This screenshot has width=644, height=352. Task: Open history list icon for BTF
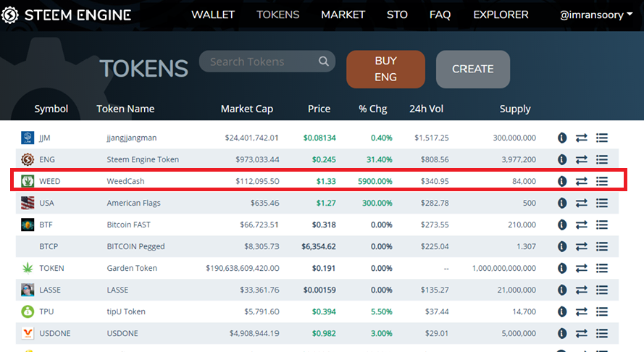pyautogui.click(x=602, y=225)
